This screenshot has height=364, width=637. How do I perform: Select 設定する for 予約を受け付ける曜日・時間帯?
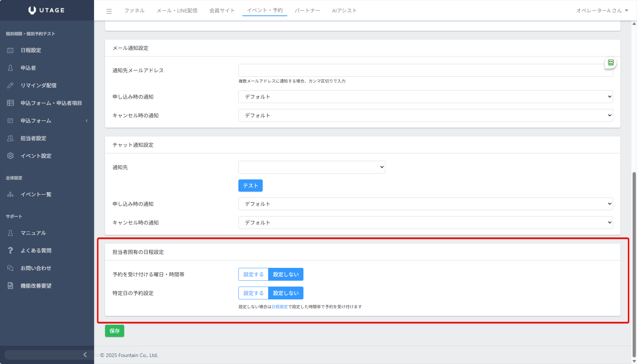(253, 274)
